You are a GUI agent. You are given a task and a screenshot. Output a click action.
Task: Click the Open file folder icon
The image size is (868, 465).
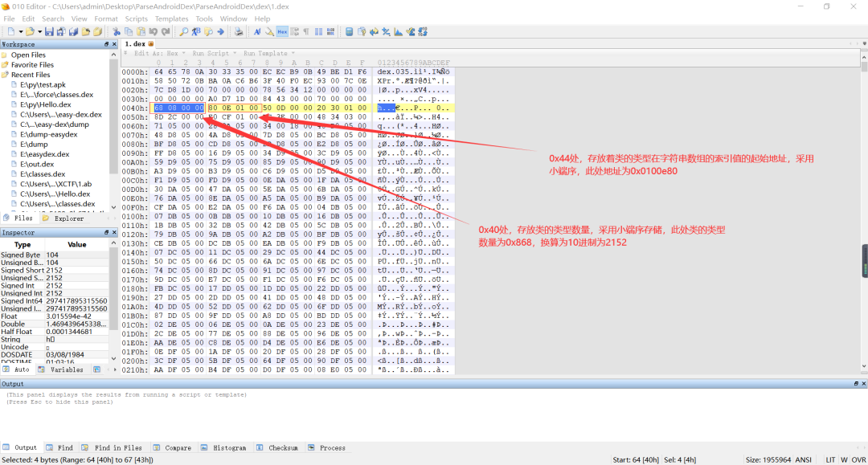pos(30,31)
